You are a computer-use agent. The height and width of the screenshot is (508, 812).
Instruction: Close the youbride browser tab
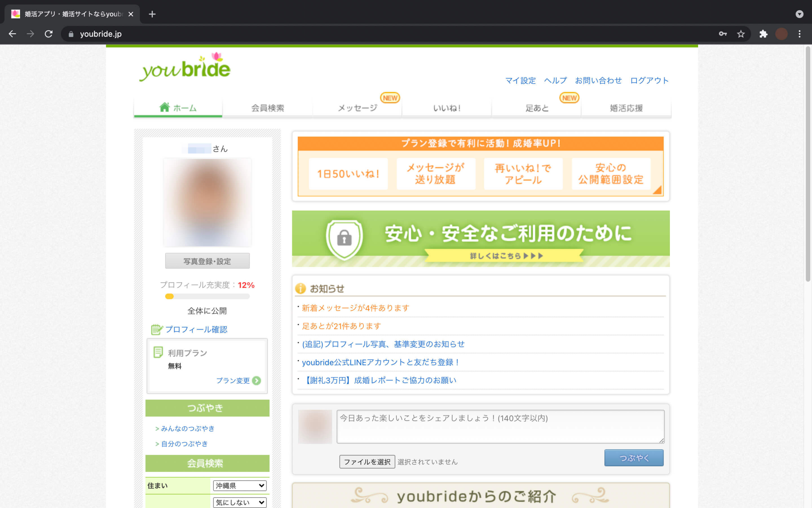coord(131,14)
